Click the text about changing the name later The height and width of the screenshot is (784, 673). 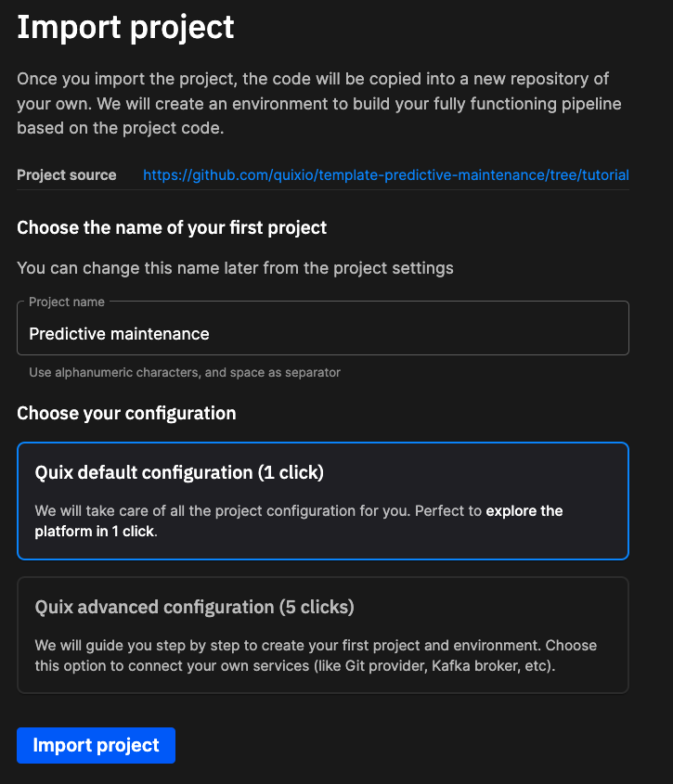[235, 268]
